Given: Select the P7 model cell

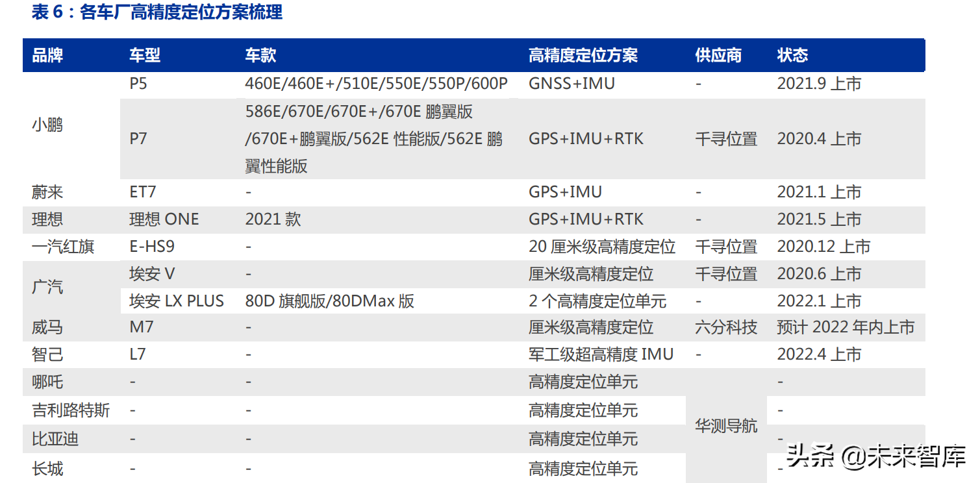Looking at the screenshot, I should [138, 138].
